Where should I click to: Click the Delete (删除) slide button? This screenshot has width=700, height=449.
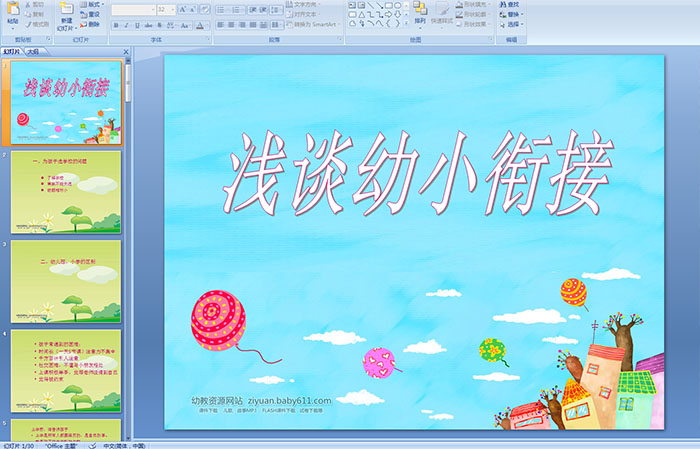pos(90,24)
